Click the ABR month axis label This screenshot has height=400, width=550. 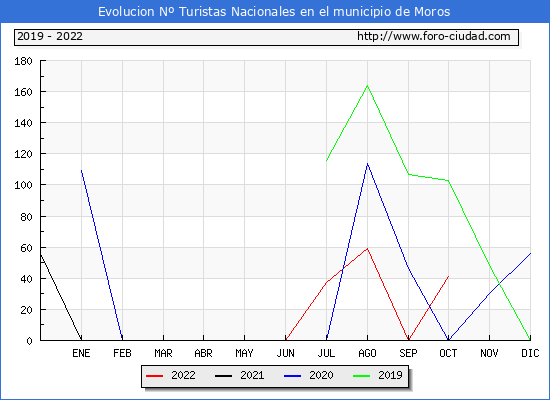click(x=203, y=353)
